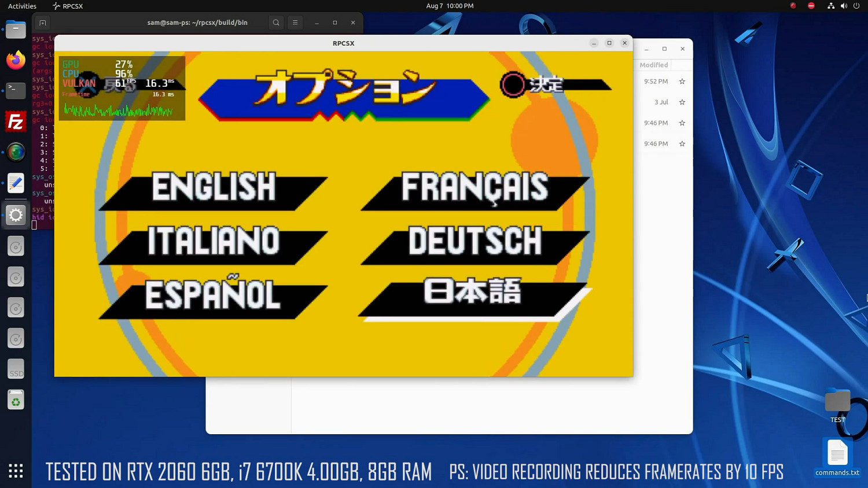Open the Activities overview
The height and width of the screenshot is (488, 868).
coord(22,6)
